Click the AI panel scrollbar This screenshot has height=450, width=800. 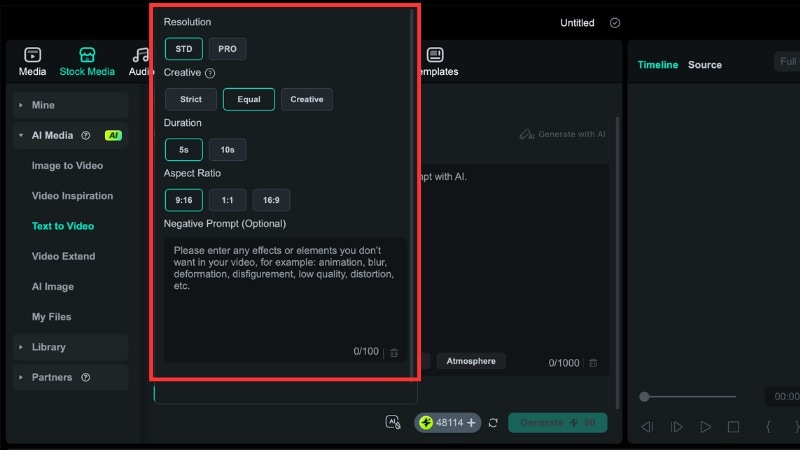[x=618, y=263]
